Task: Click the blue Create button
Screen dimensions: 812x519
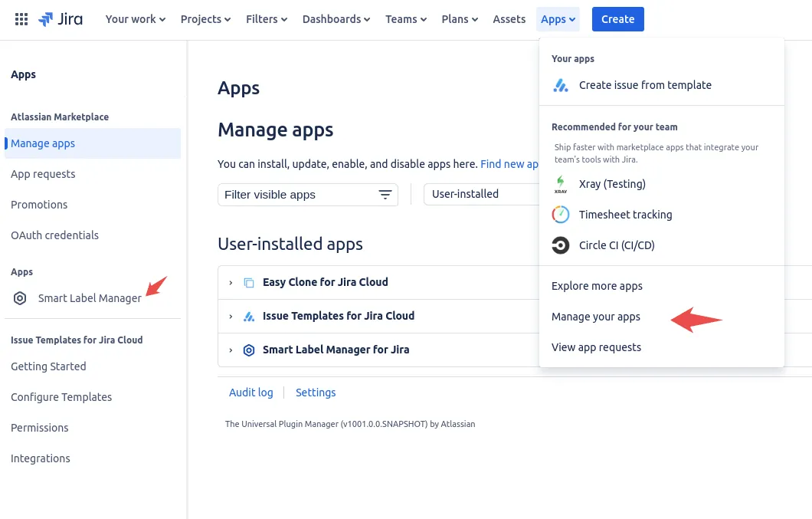Action: [617, 19]
